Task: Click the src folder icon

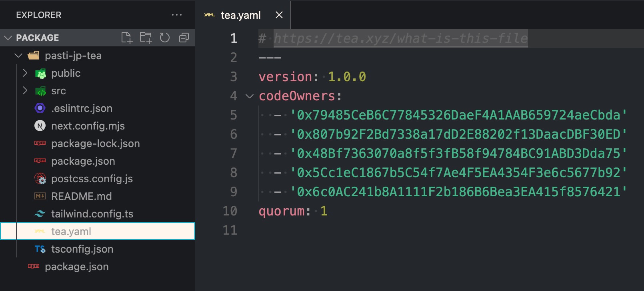Action: tap(40, 91)
